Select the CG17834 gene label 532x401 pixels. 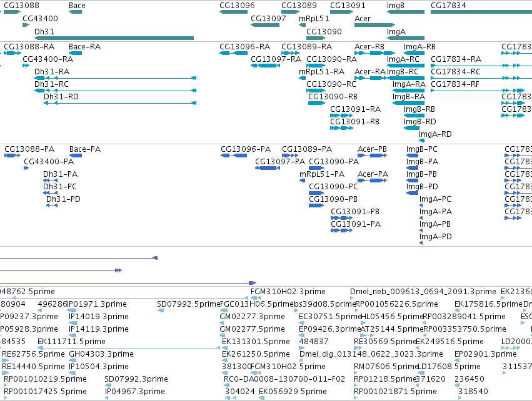pyautogui.click(x=448, y=6)
